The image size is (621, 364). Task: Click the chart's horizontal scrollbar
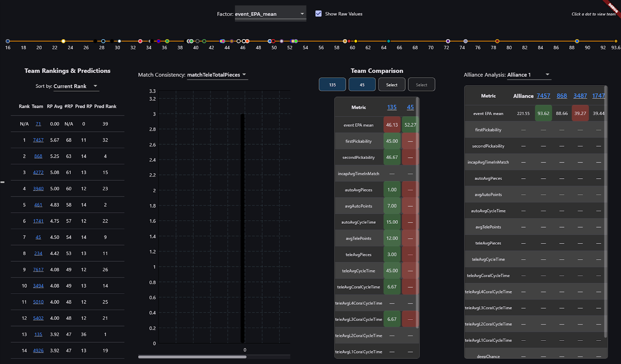pyautogui.click(x=192, y=357)
